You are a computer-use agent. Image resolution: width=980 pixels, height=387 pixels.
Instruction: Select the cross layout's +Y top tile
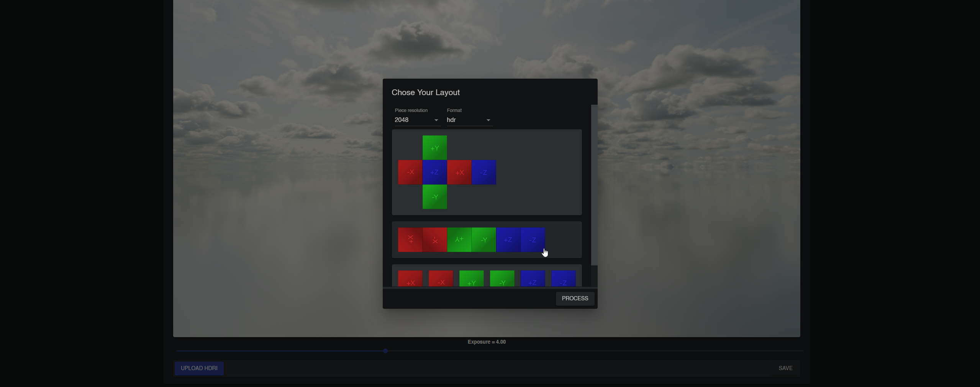pyautogui.click(x=435, y=148)
